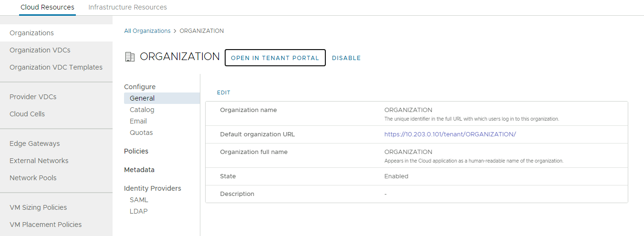This screenshot has height=236, width=644.
Task: Switch to Infrastructure Resources tab
Action: click(127, 7)
